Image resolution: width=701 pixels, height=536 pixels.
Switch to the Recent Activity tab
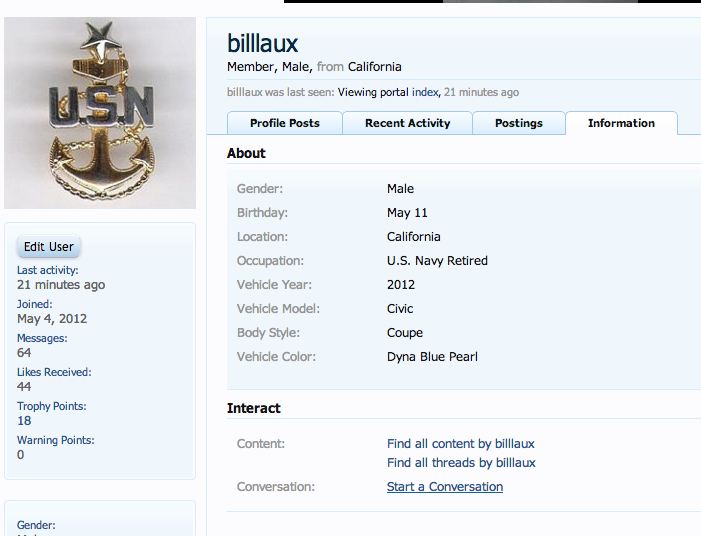pos(407,123)
